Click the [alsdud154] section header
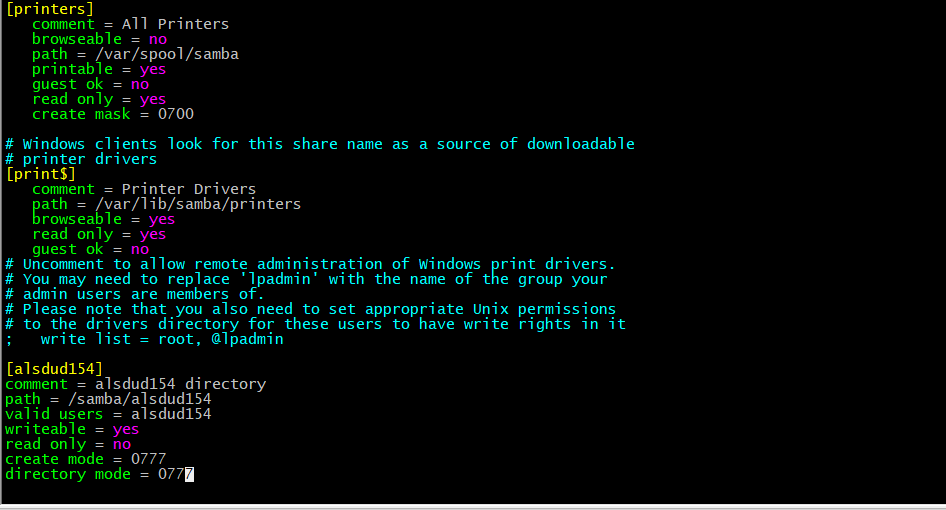Screen dimensions: 946x510 [x=54, y=369]
